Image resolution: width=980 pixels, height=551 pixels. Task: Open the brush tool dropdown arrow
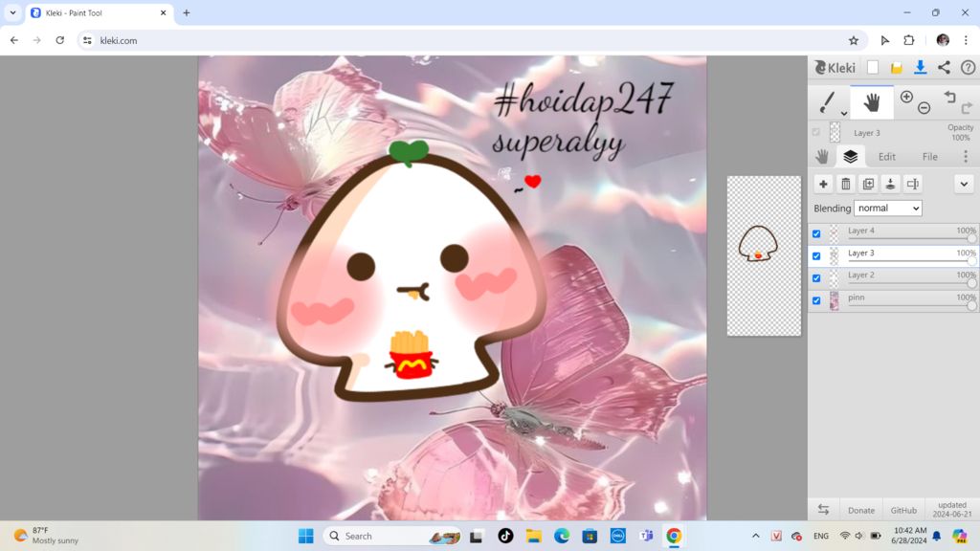tap(844, 114)
